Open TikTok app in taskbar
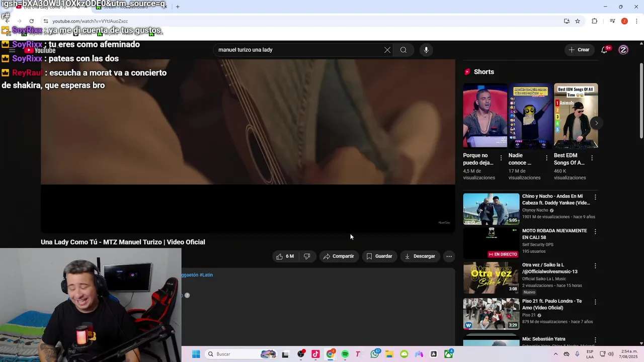Screen dimensions: 644x362 tap(315, 354)
